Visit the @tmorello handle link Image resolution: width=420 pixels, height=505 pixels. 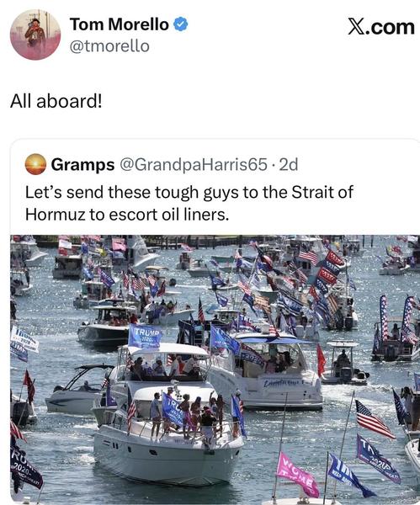109,46
